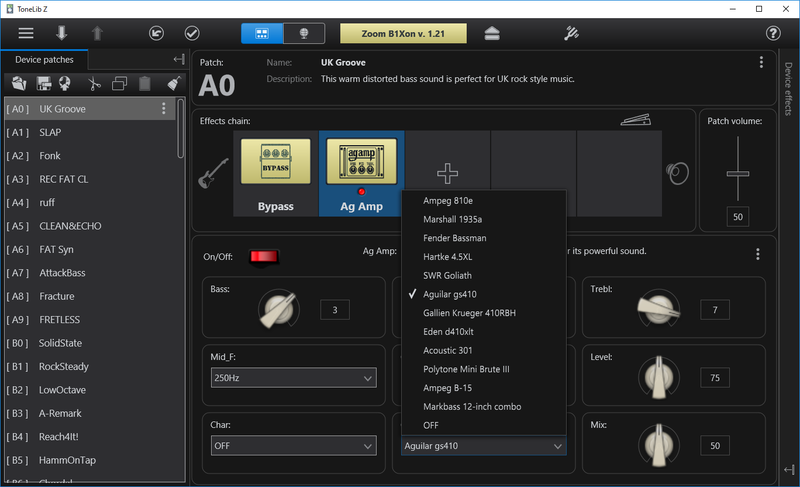
Task: Add an effect with the plus slot
Action: click(x=447, y=173)
